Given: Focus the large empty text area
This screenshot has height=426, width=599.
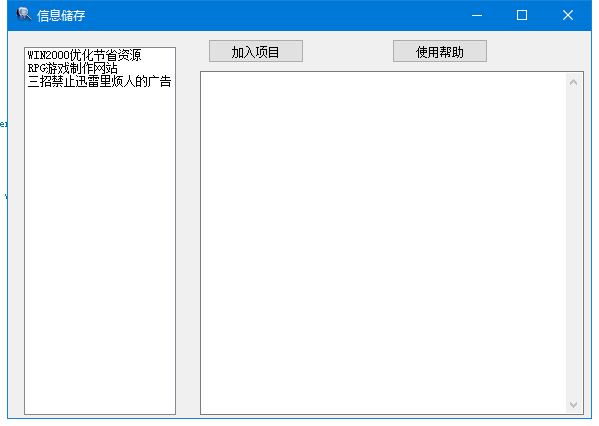Looking at the screenshot, I should 383,243.
